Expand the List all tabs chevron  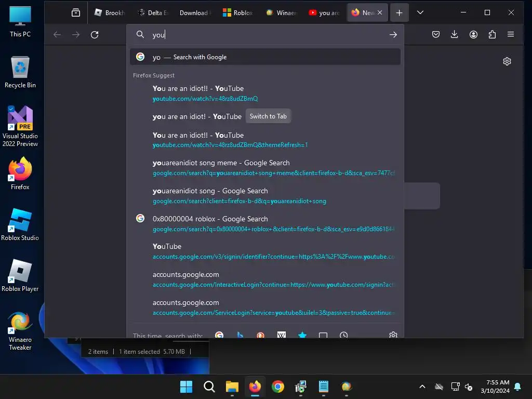[420, 12]
